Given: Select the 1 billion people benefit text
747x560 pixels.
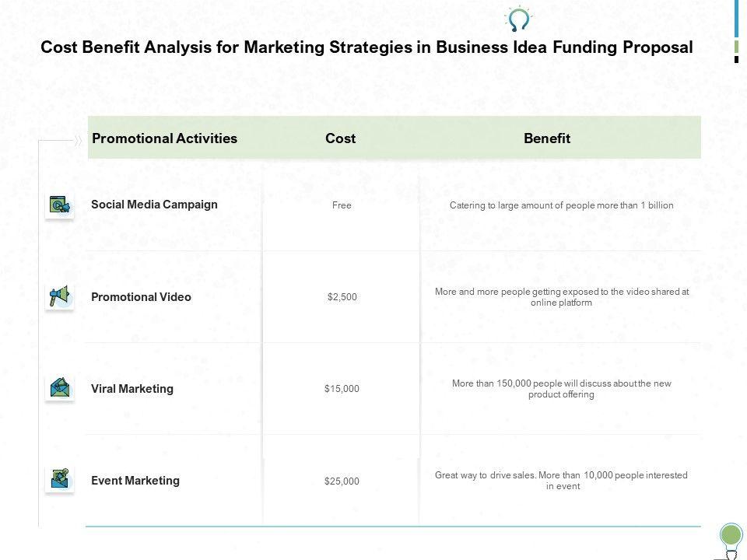Looking at the screenshot, I should pyautogui.click(x=561, y=205).
